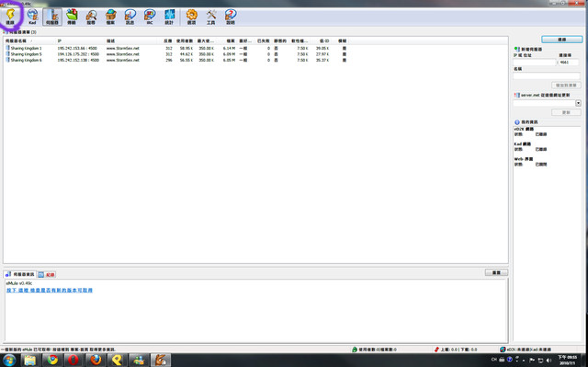Image resolution: width=588 pixels, height=367 pixels.
Task: Open Windows Explorer folder from taskbar
Action: [x=30, y=361]
